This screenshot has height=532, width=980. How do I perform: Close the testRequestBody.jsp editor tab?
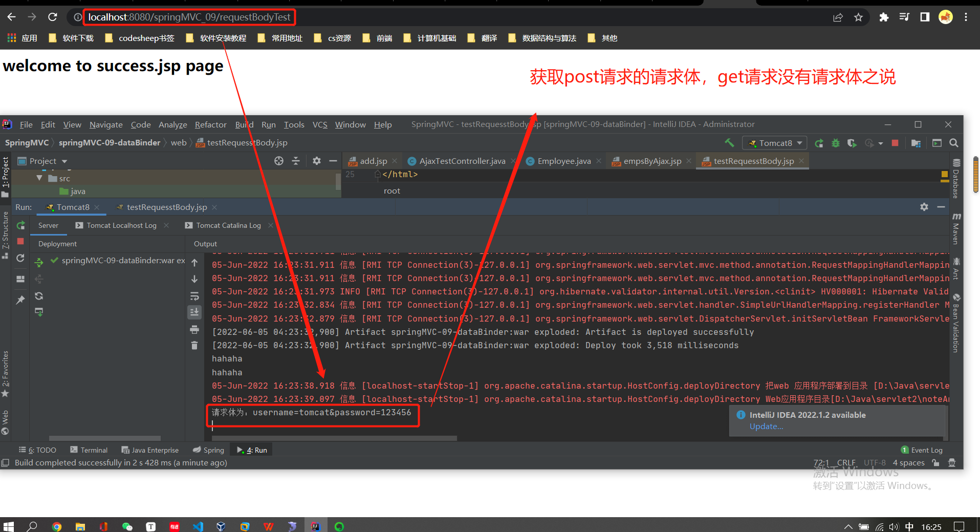click(801, 161)
